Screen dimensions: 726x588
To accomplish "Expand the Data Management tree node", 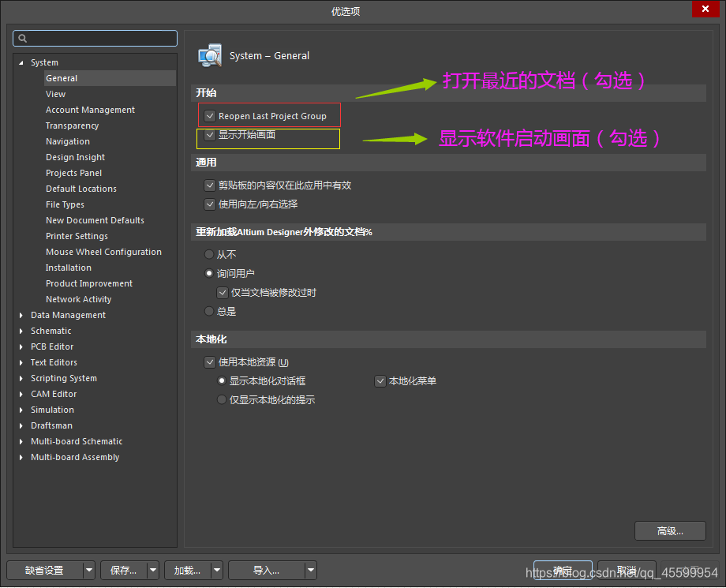I will click(x=21, y=315).
